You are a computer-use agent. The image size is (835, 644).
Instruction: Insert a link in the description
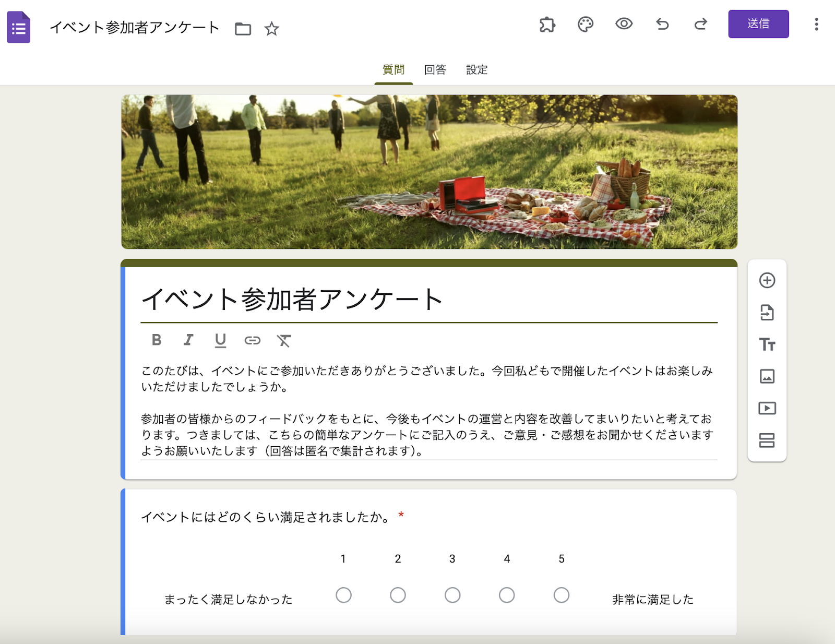point(253,340)
